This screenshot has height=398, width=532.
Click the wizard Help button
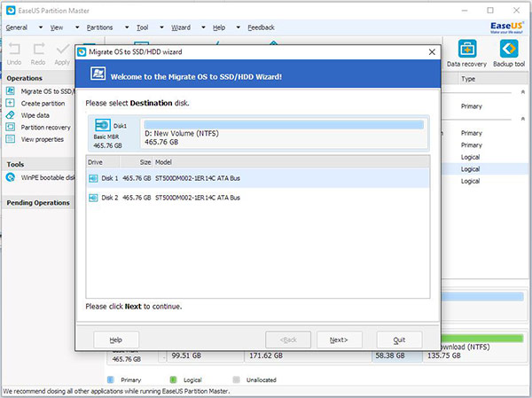click(115, 340)
